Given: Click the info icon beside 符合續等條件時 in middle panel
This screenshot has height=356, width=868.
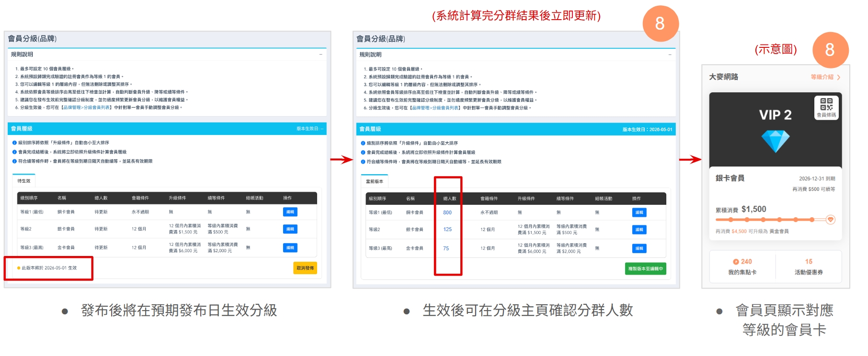Looking at the screenshot, I should (363, 162).
